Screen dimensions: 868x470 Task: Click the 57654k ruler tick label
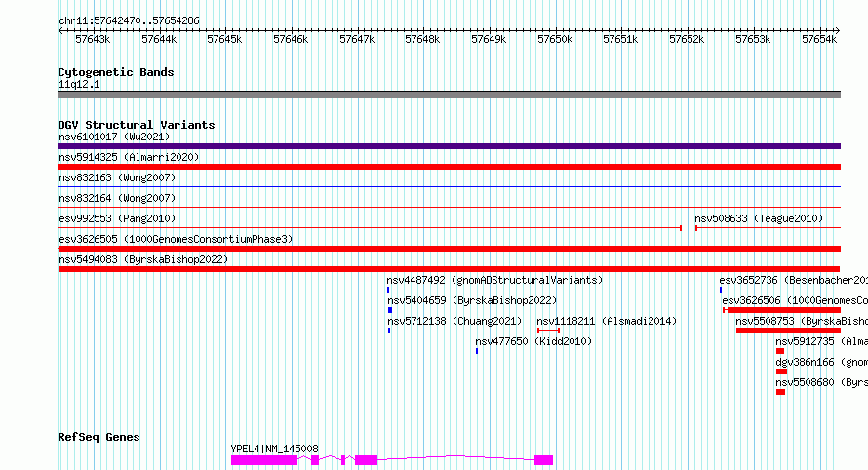pyautogui.click(x=819, y=39)
